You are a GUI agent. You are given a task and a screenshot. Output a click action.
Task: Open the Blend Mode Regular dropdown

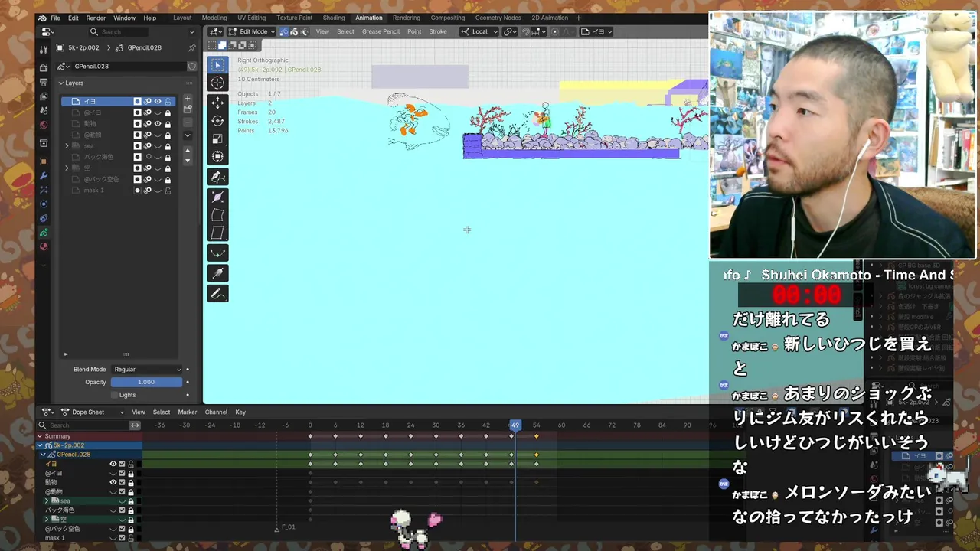coord(147,370)
